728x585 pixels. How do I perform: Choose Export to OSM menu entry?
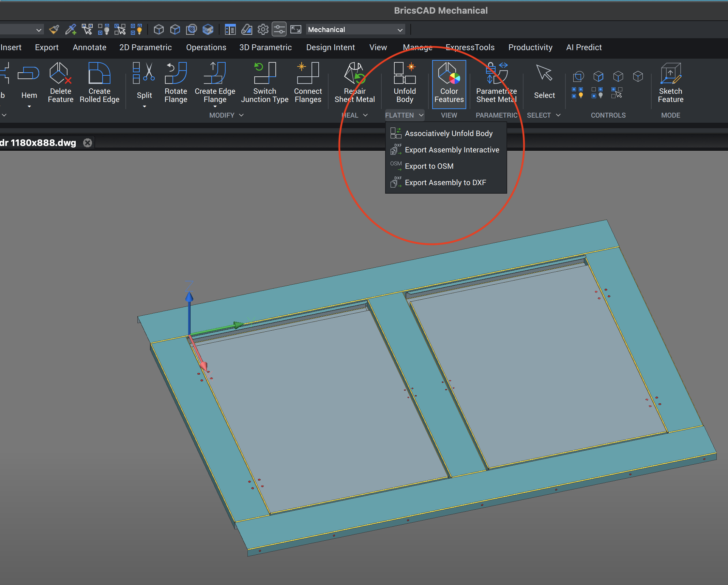pos(429,166)
